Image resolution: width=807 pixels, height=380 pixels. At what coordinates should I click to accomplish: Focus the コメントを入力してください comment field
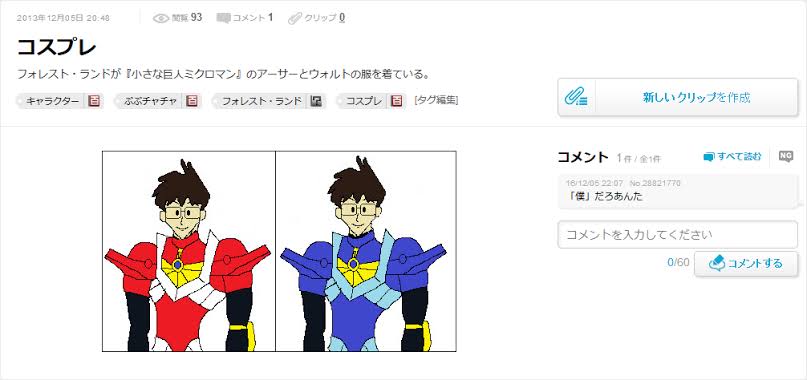678,235
